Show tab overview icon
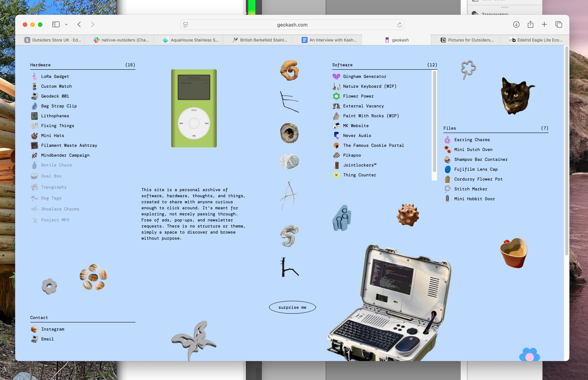The height and width of the screenshot is (380, 588). [x=558, y=24]
